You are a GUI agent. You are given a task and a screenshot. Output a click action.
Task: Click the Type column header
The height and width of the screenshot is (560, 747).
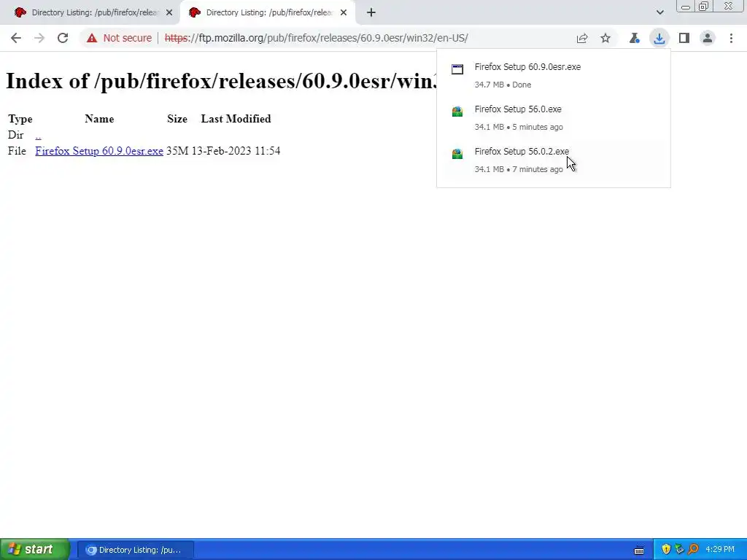click(20, 119)
